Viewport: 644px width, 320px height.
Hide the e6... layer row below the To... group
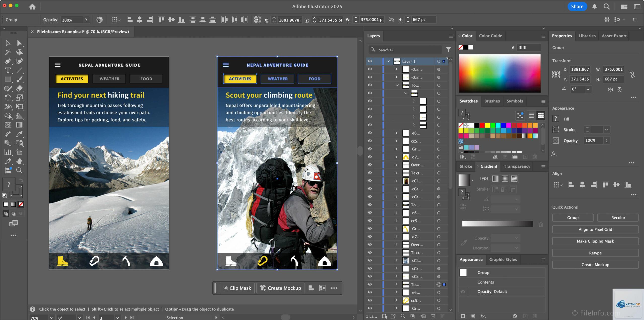(370, 133)
